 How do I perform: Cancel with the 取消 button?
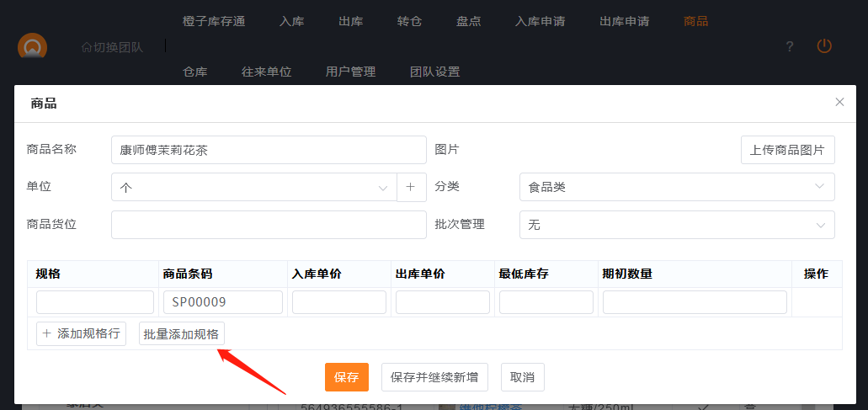tap(522, 377)
